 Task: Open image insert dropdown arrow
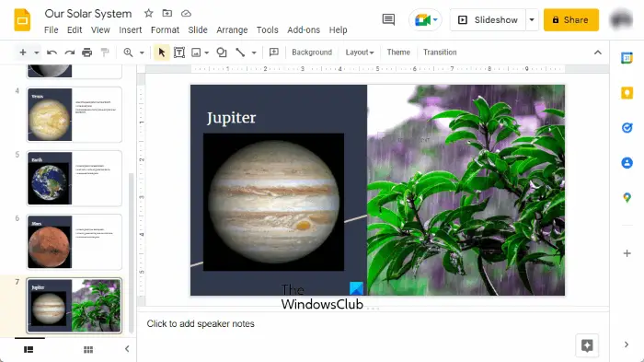click(x=207, y=53)
